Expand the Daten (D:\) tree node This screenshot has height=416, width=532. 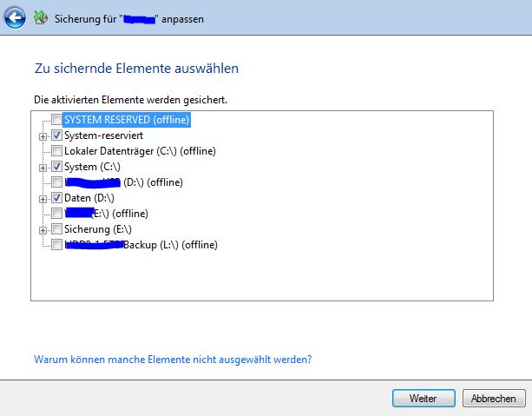[43, 199]
